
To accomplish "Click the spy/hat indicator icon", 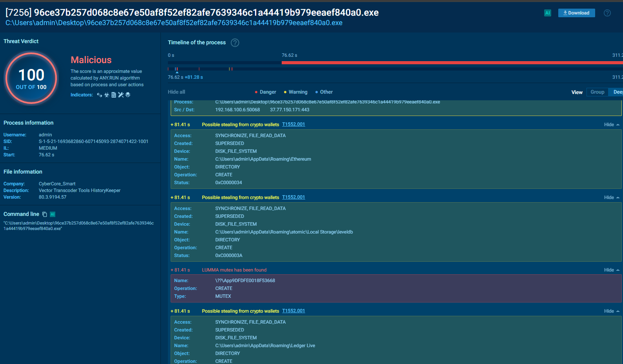I will click(x=128, y=95).
